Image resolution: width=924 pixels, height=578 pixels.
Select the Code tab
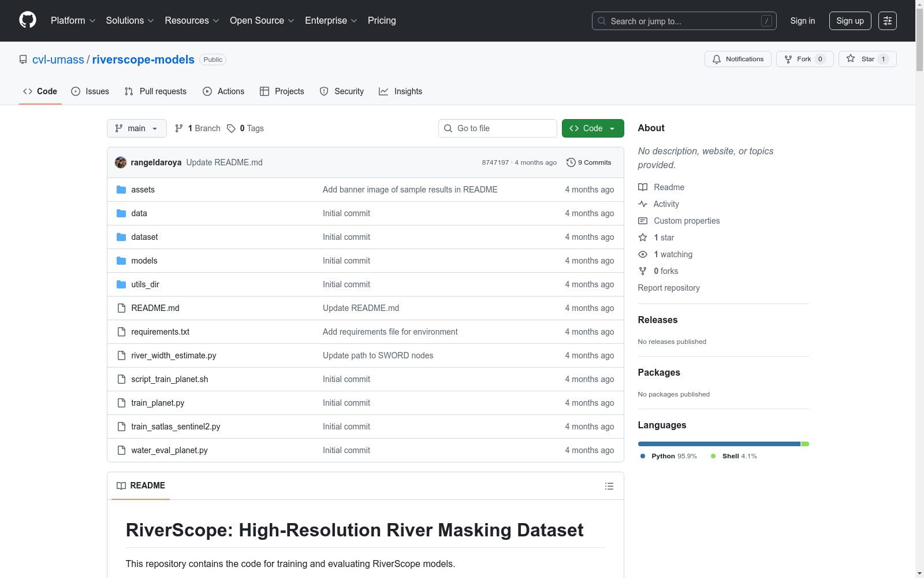pyautogui.click(x=40, y=91)
